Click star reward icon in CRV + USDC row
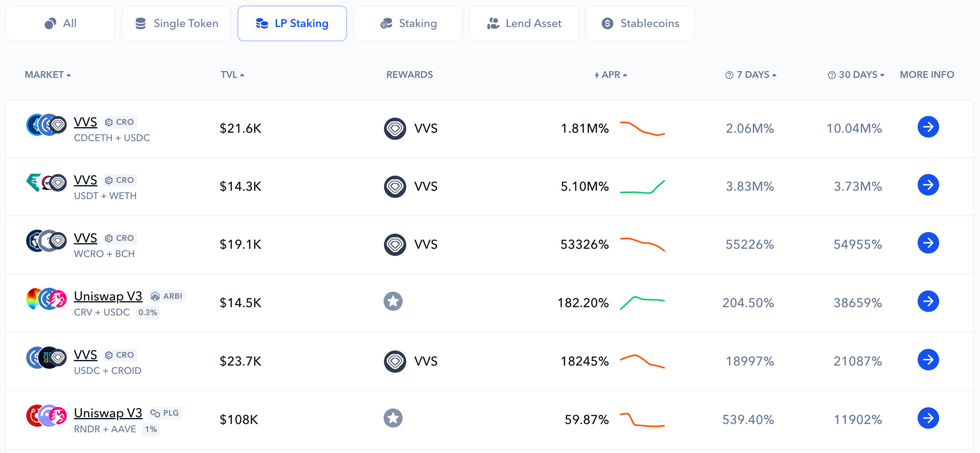 pyautogui.click(x=393, y=301)
